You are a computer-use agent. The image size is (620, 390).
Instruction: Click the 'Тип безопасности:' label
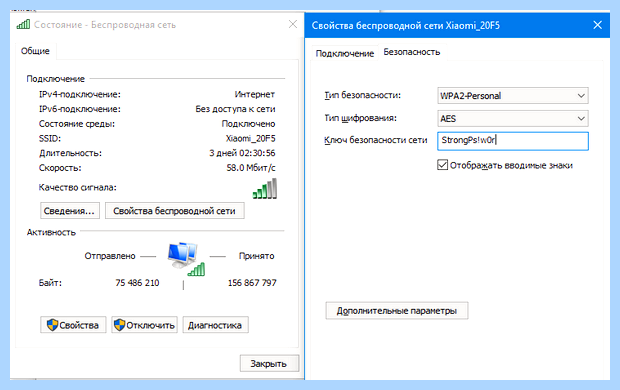(x=362, y=95)
